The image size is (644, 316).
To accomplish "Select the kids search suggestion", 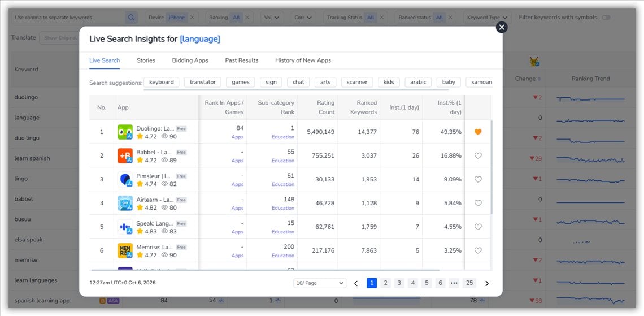I will (x=389, y=82).
